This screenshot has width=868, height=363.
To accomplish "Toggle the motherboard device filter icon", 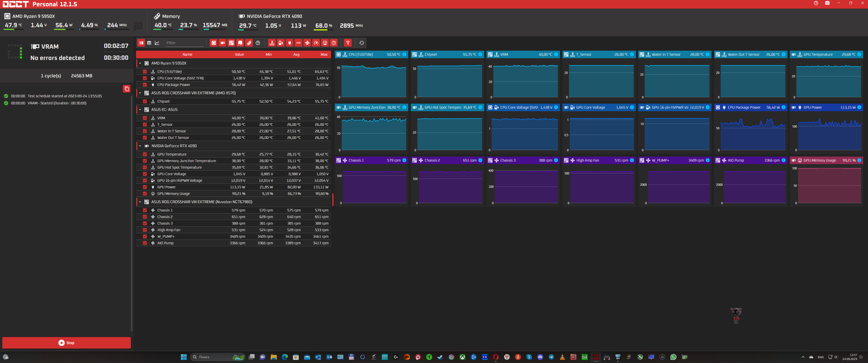I will coord(231,43).
